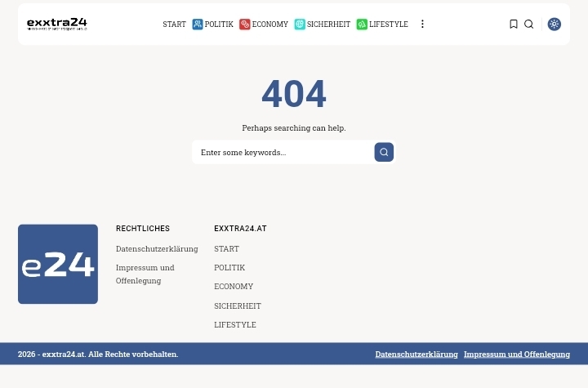Submit search with blue magnifier button

pyautogui.click(x=383, y=152)
